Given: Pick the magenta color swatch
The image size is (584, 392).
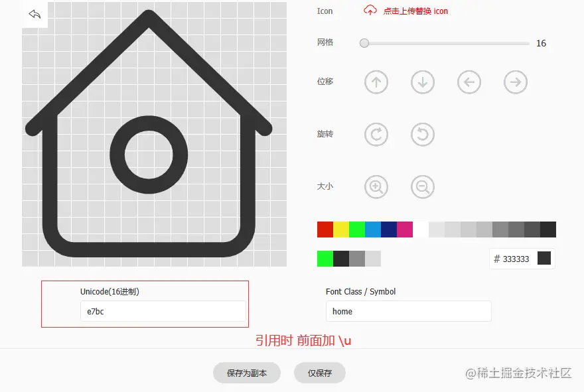Looking at the screenshot, I should [405, 229].
